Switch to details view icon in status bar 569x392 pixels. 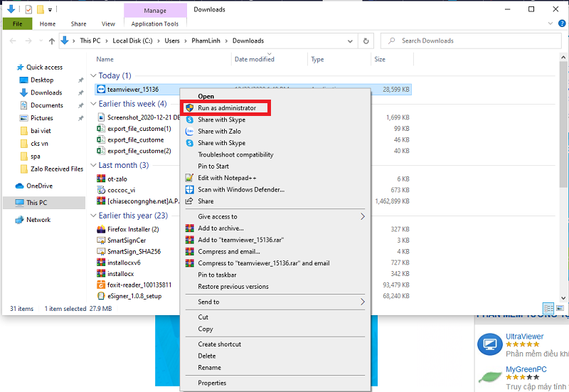click(548, 309)
